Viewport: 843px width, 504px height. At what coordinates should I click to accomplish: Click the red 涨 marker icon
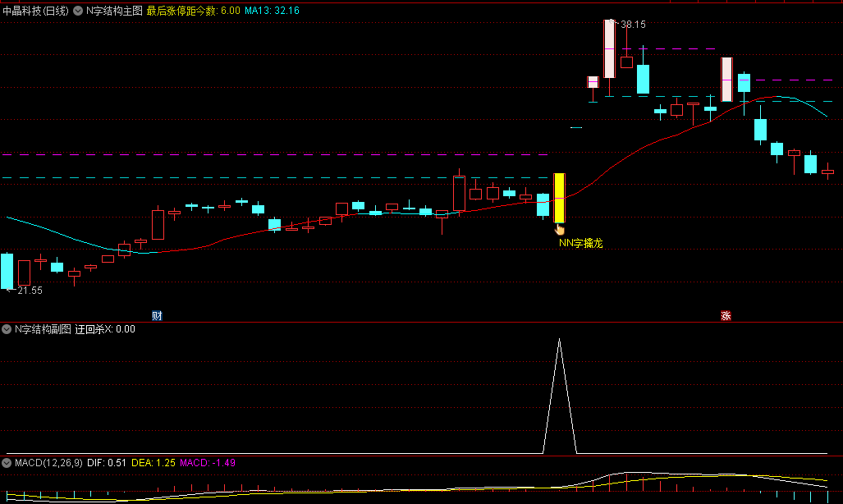point(726,316)
